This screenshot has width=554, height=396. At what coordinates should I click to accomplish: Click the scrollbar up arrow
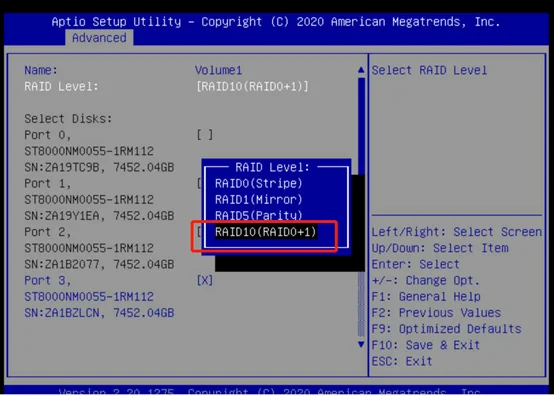(361, 70)
